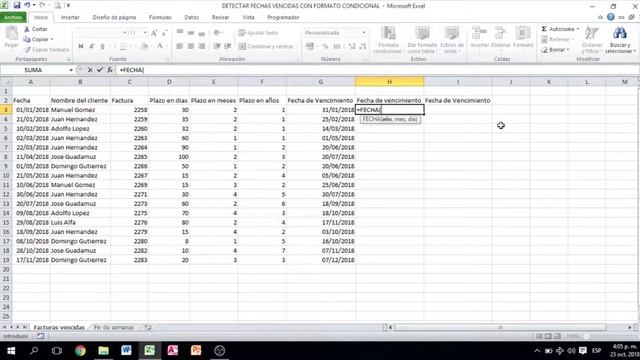Increase font size with the big A button
640x360 pixels.
[x=154, y=33]
